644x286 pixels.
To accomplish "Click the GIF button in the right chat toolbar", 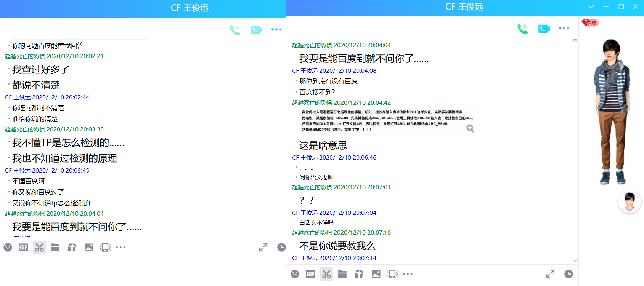I will [310, 274].
